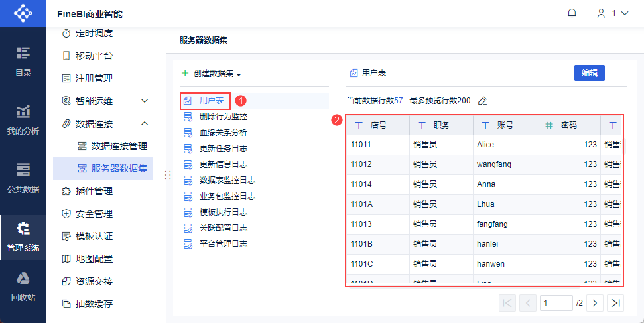Open 插件管理 menu item
Image resolution: width=644 pixels, height=323 pixels.
(94, 192)
